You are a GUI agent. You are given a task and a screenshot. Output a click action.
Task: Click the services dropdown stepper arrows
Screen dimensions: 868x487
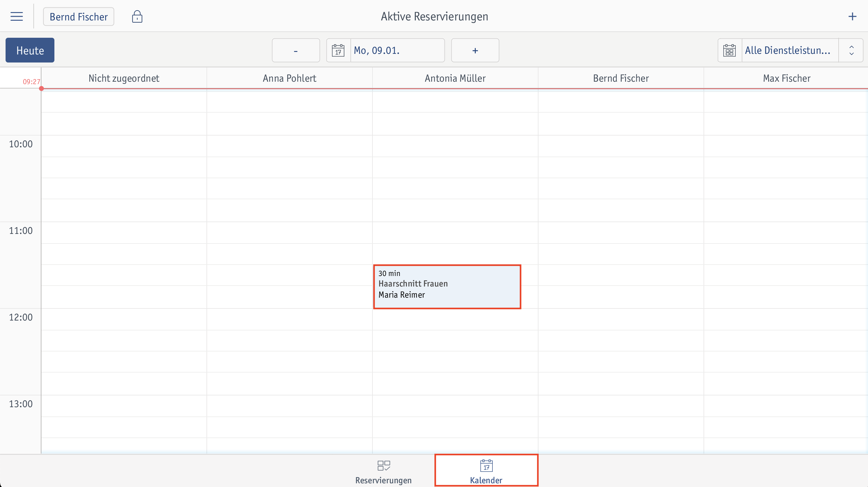tap(851, 50)
